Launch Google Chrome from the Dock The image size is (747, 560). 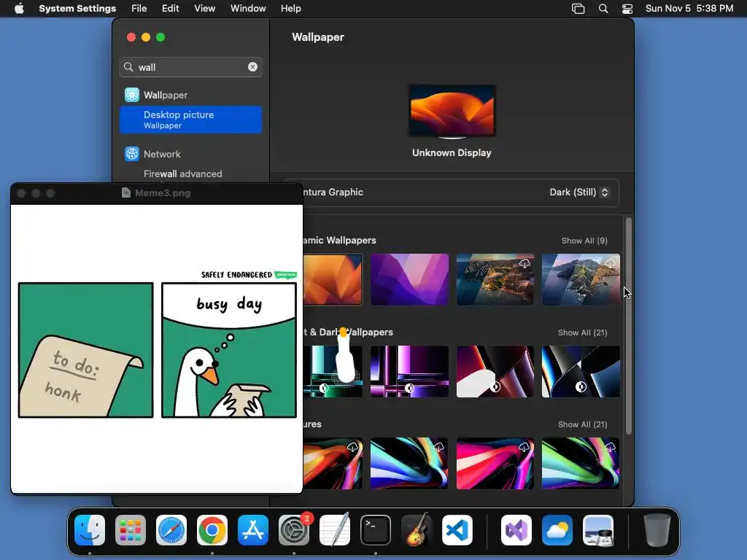click(212, 530)
